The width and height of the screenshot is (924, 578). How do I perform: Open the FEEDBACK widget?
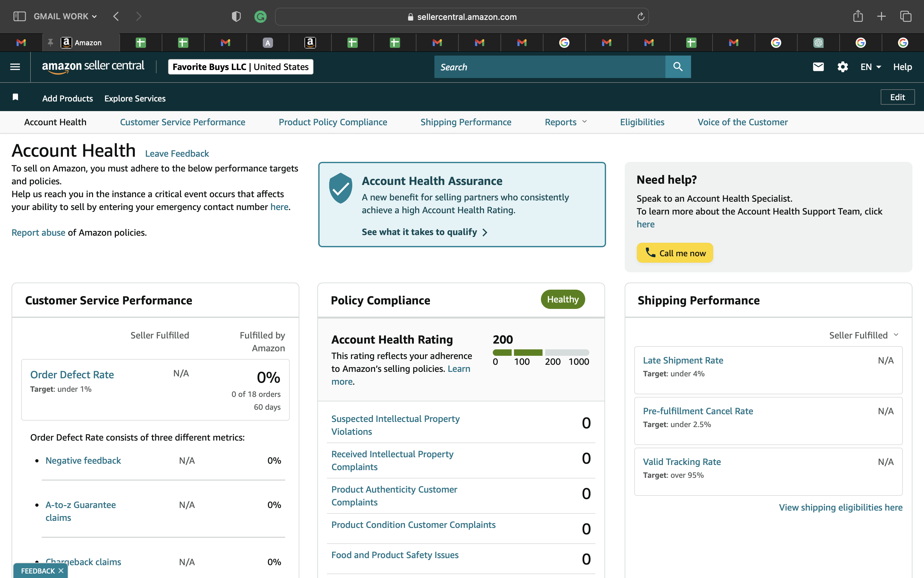pos(38,570)
